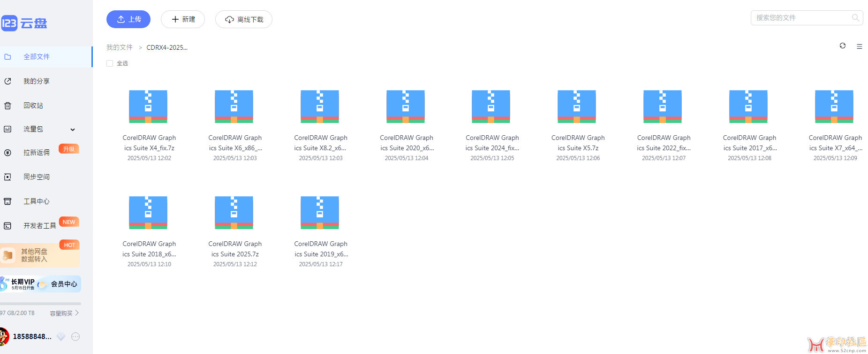Select CorelDRAW Suite X6_x86 archive icon
This screenshot has width=868, height=354.
click(234, 107)
